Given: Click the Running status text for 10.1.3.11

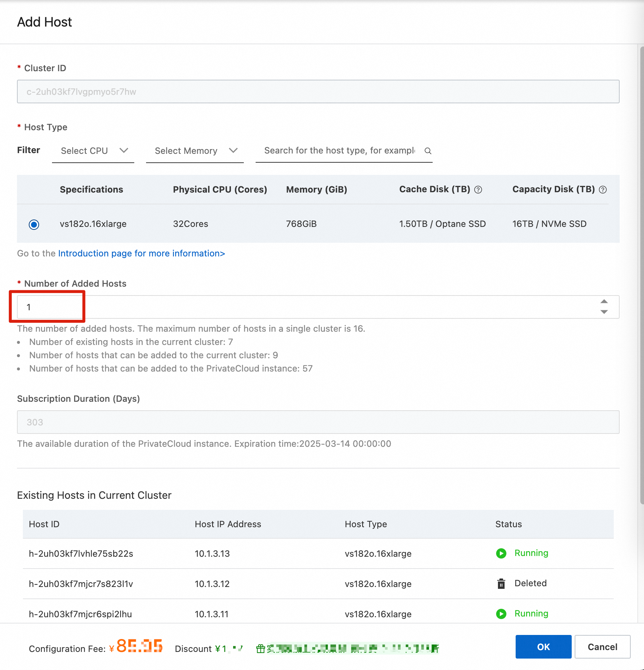Looking at the screenshot, I should pos(532,614).
